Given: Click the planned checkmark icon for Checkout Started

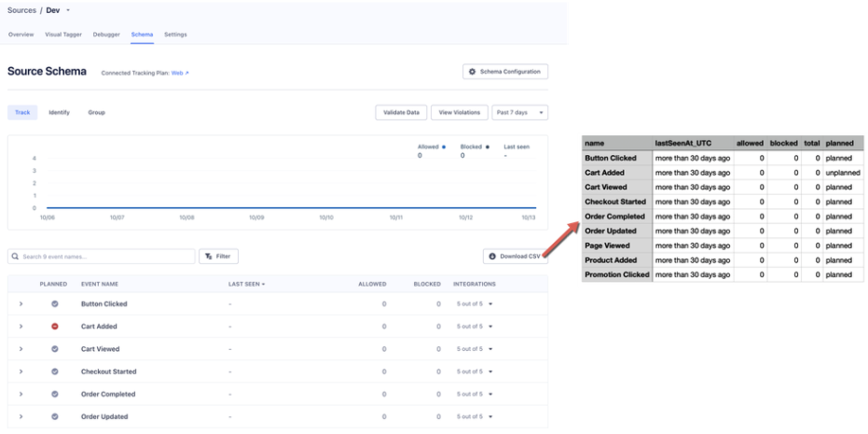Looking at the screenshot, I should pyautogui.click(x=55, y=371).
